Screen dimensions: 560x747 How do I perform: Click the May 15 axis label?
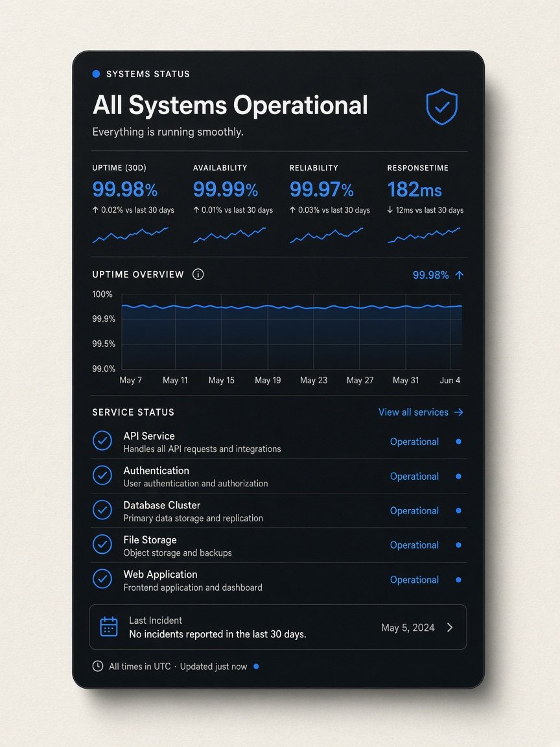click(x=222, y=380)
